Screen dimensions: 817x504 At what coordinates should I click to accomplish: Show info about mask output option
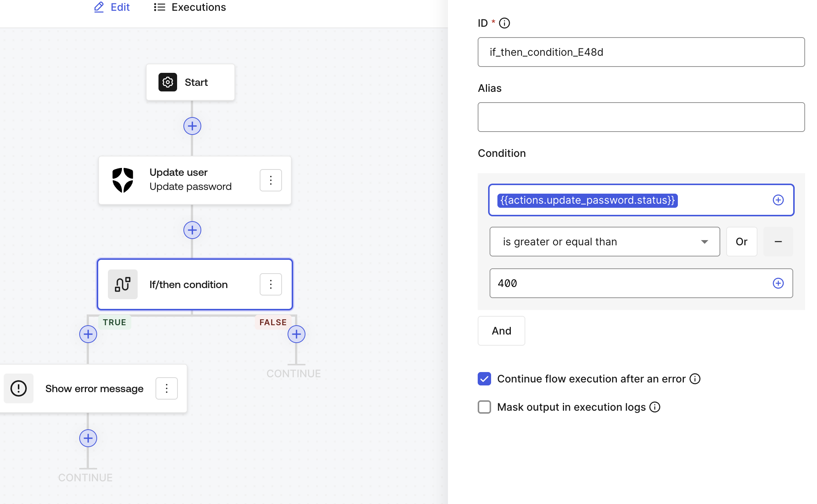tap(655, 407)
